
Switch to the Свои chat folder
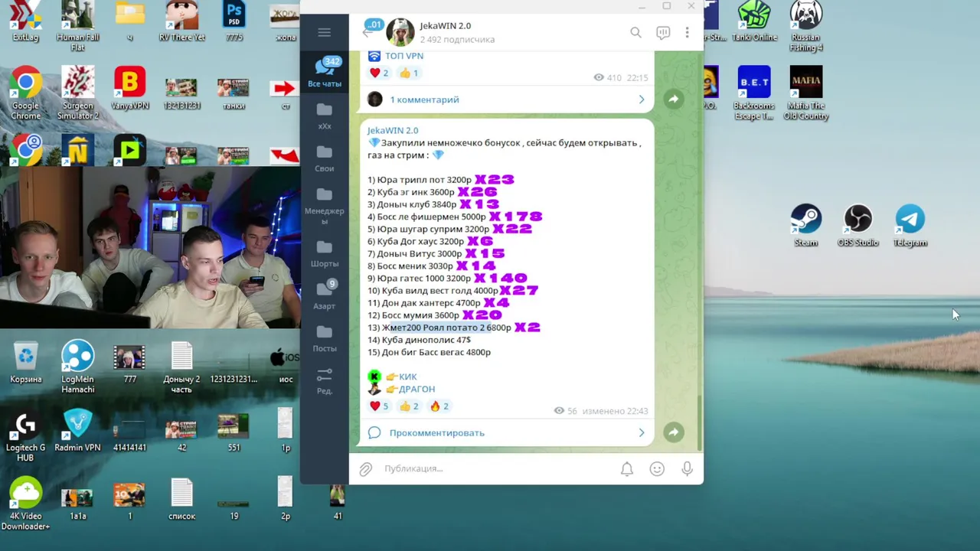tap(324, 158)
